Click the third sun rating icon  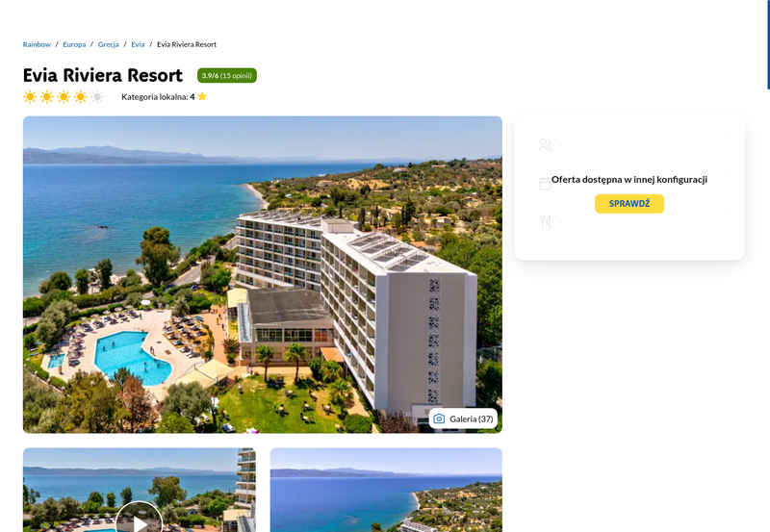(64, 96)
